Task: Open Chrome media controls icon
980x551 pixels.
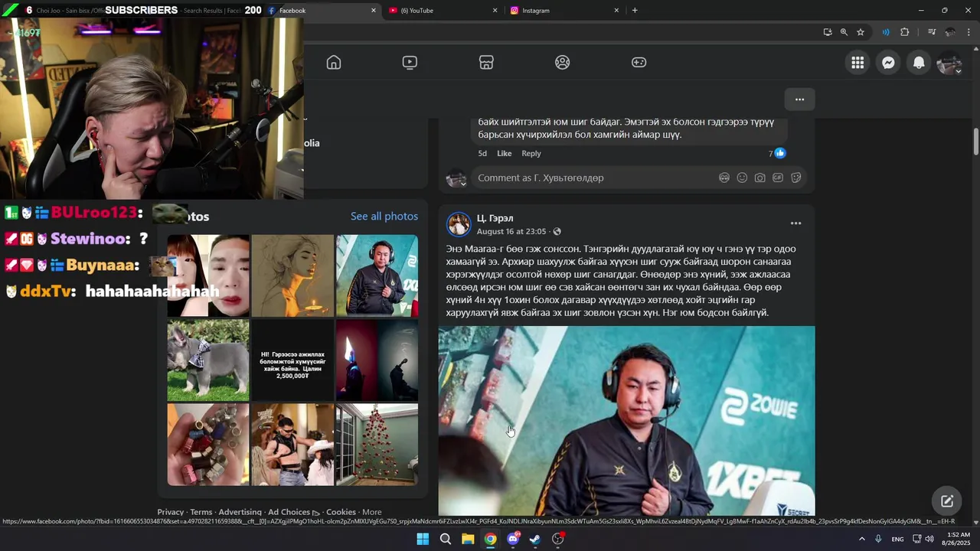Action: coord(932,32)
